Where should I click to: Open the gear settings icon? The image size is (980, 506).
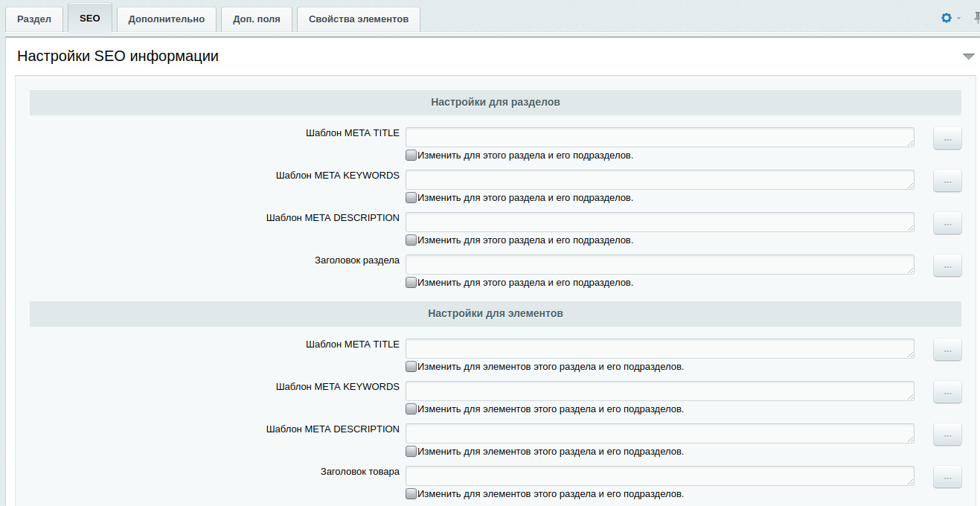click(x=946, y=18)
